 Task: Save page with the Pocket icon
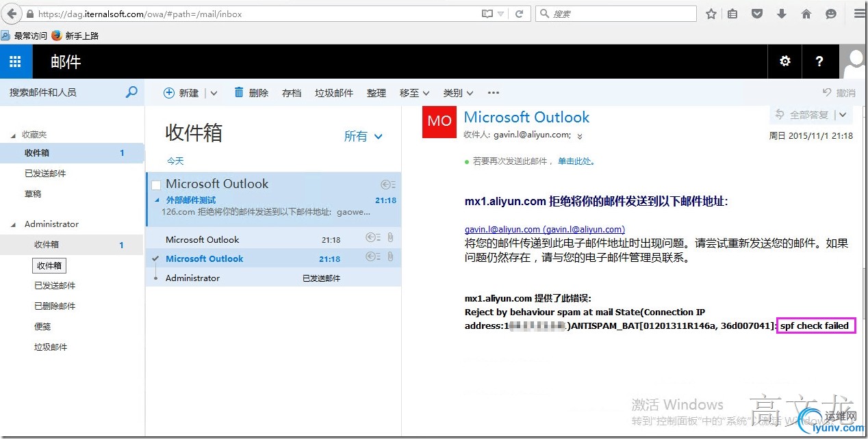[757, 14]
